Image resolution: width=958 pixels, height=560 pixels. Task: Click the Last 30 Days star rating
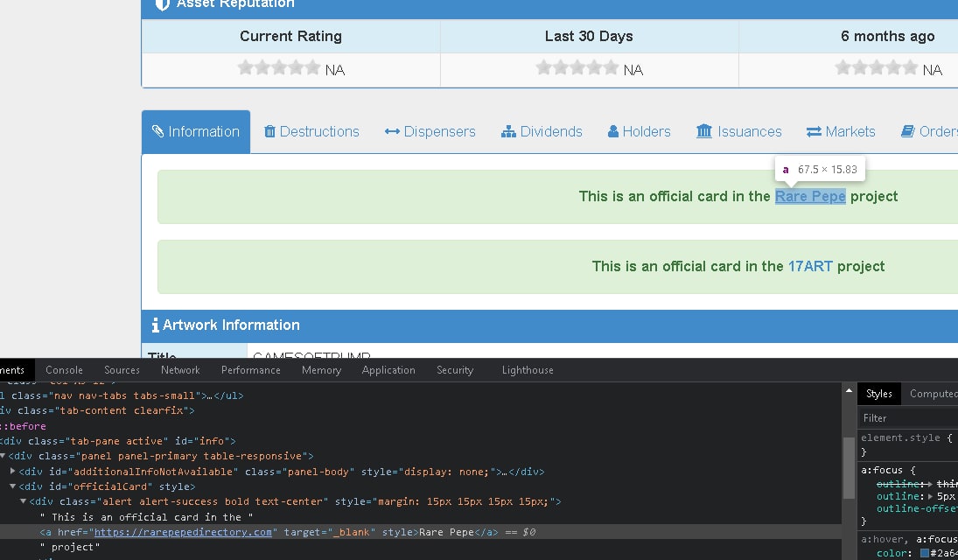[577, 67]
